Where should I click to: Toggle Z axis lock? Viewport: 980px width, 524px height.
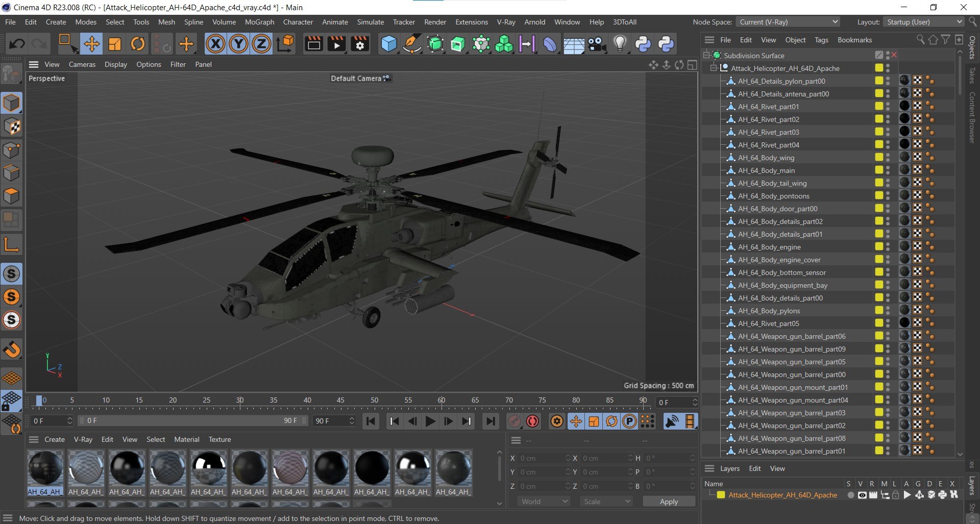(x=261, y=44)
